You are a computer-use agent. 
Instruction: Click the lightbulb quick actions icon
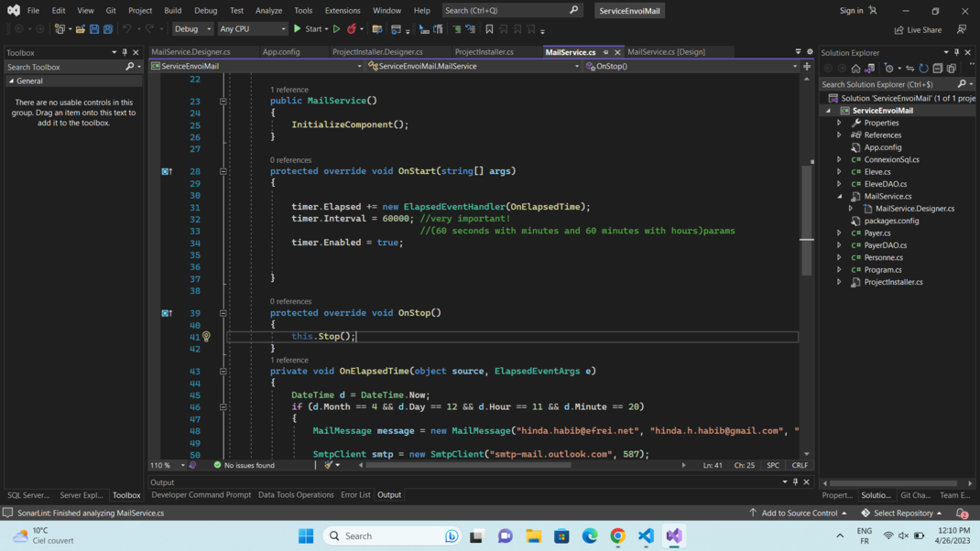[206, 337]
